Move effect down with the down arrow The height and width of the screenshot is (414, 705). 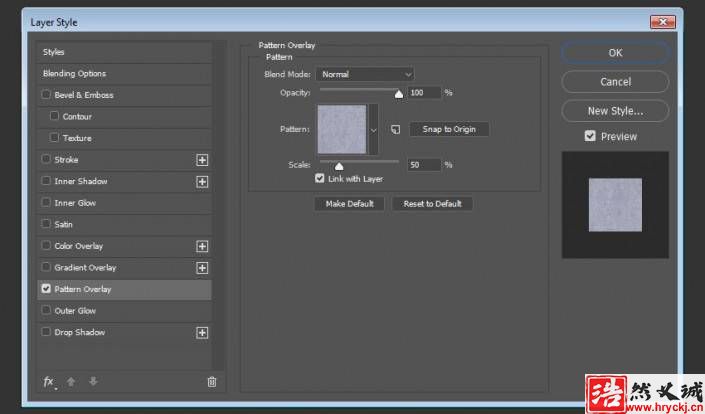click(93, 381)
